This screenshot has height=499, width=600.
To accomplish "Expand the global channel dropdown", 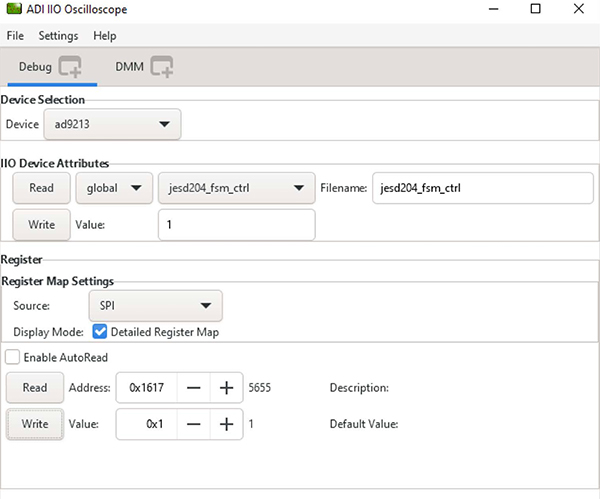I will [113, 188].
